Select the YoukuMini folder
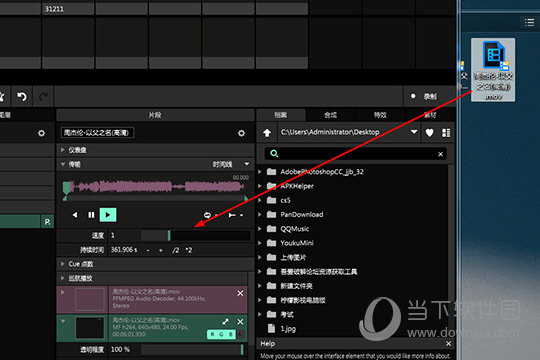 [x=297, y=243]
